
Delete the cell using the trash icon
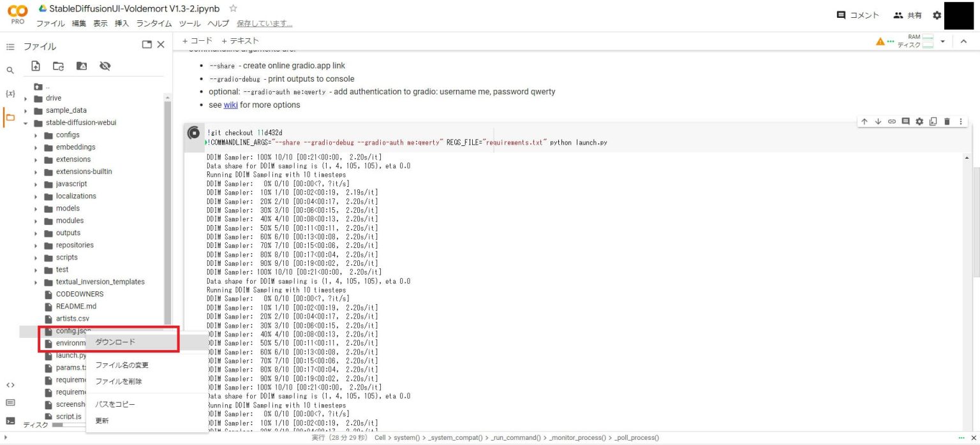[x=947, y=121]
